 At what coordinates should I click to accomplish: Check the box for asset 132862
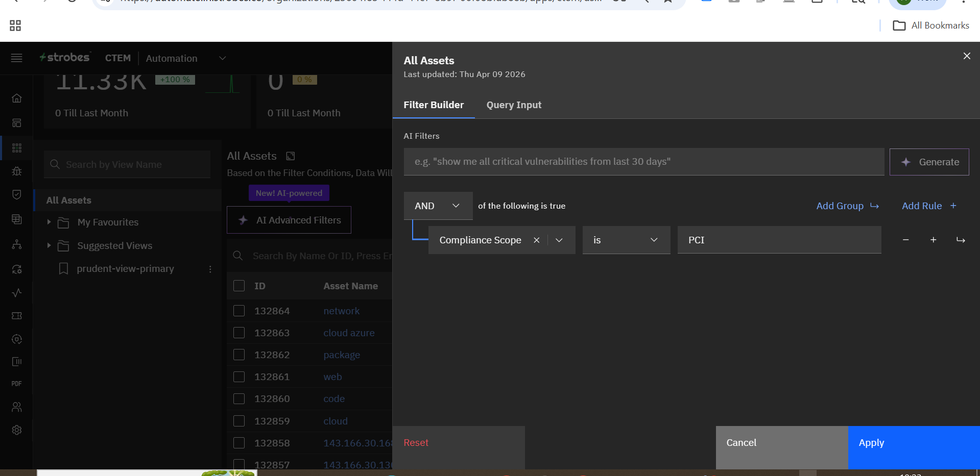[x=239, y=355]
